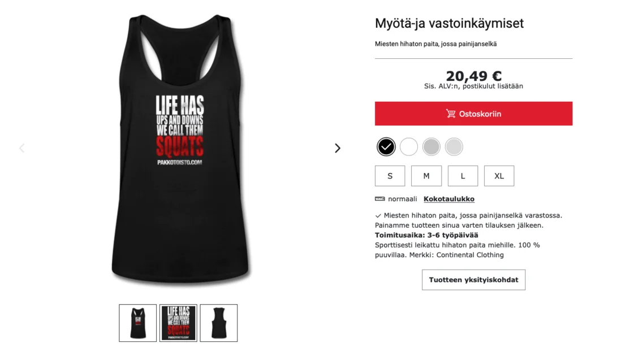
Task: Go to previous product image with left arrow
Action: tap(22, 148)
